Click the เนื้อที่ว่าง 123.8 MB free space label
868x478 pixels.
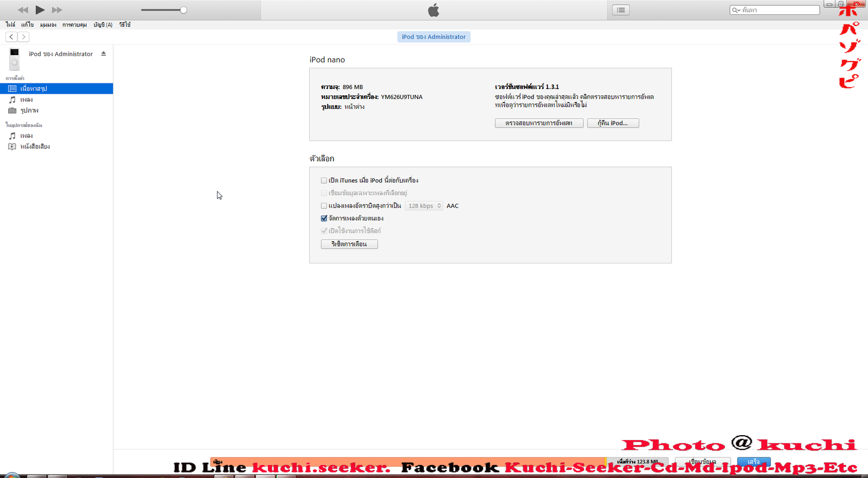637,462
